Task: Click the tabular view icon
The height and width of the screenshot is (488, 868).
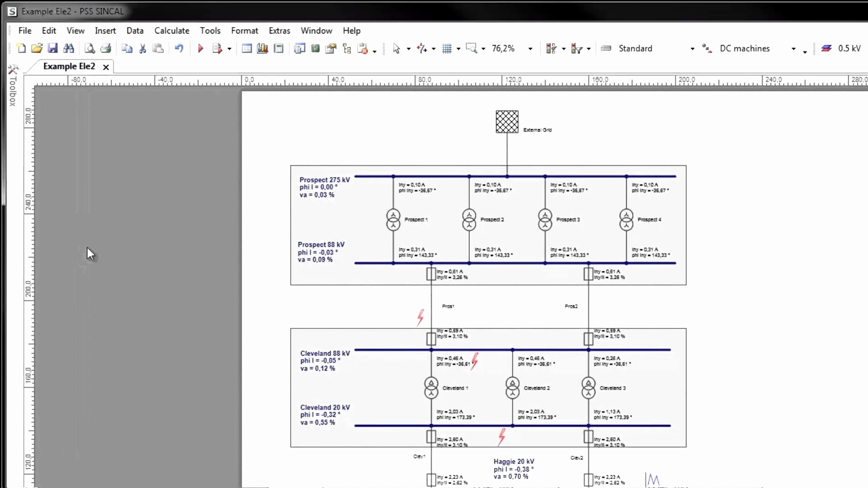Action: (x=247, y=48)
